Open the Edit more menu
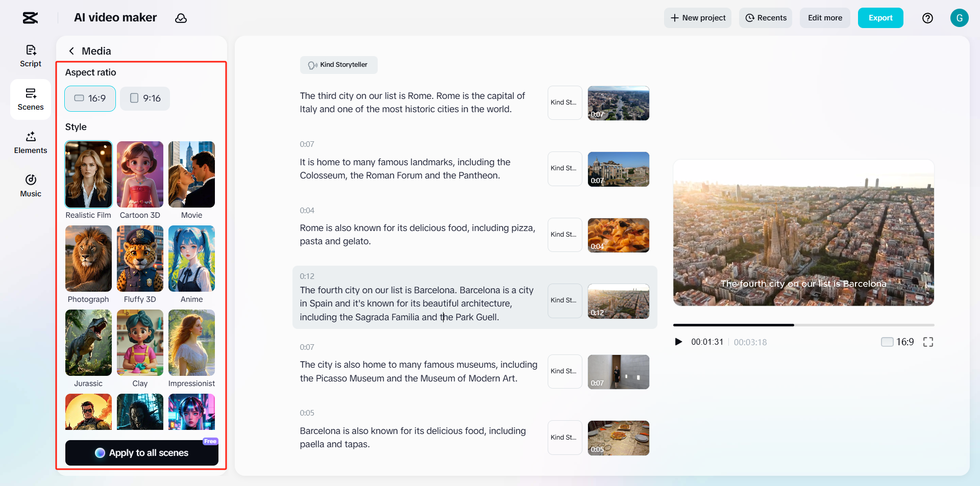 click(824, 18)
